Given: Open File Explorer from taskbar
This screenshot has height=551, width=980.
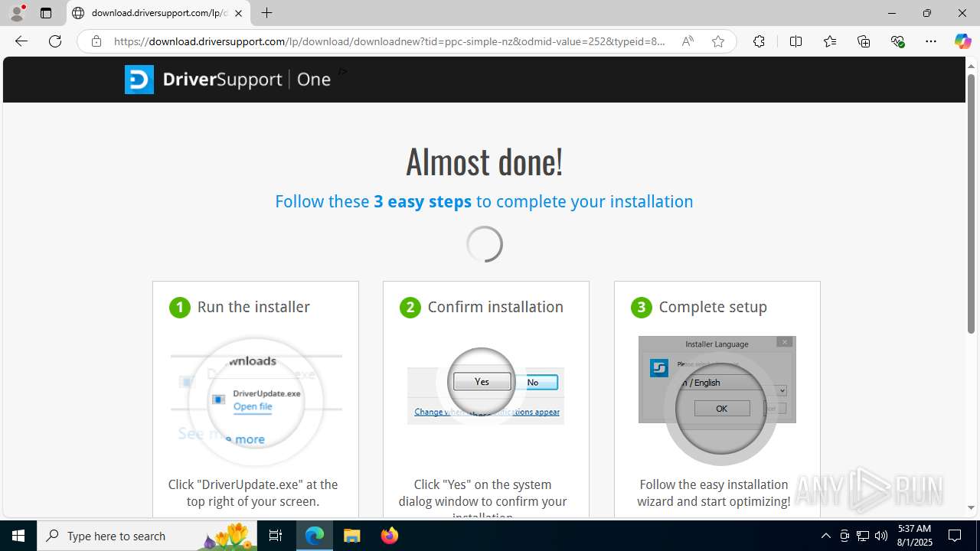Looking at the screenshot, I should tap(352, 536).
